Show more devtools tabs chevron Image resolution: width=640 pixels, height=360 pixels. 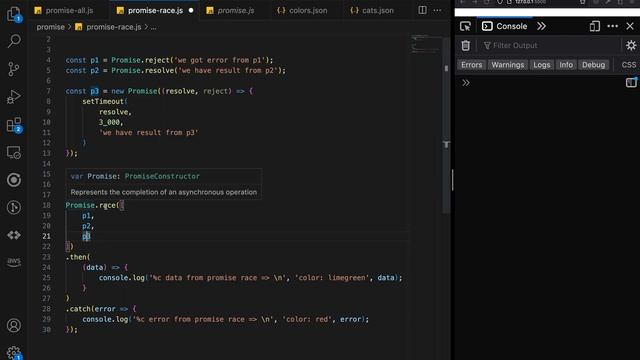point(541,26)
